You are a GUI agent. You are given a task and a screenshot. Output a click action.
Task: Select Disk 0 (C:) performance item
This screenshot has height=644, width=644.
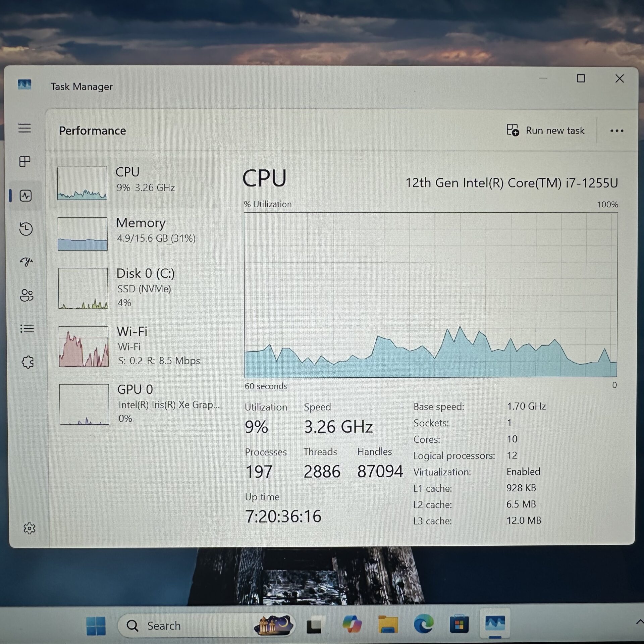pos(134,288)
